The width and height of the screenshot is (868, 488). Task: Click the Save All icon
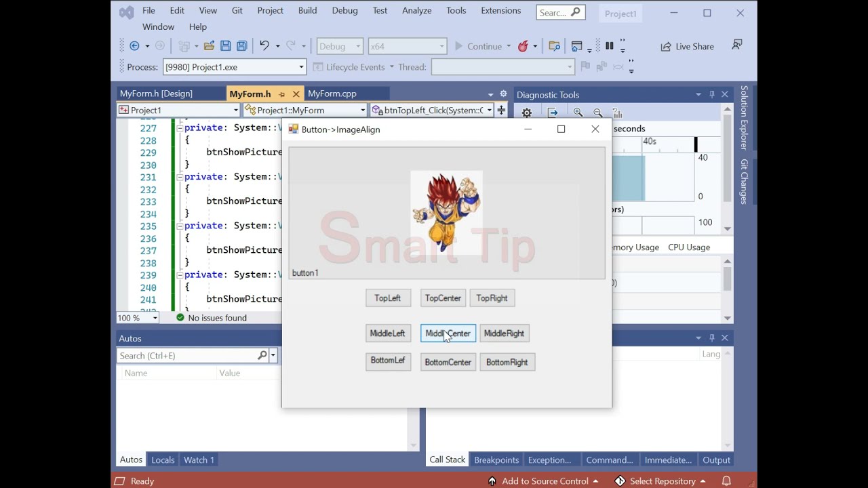[241, 46]
